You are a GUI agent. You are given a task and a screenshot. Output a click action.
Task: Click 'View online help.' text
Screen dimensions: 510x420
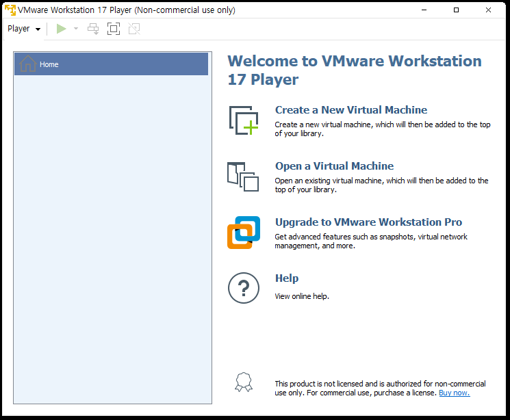(x=302, y=296)
